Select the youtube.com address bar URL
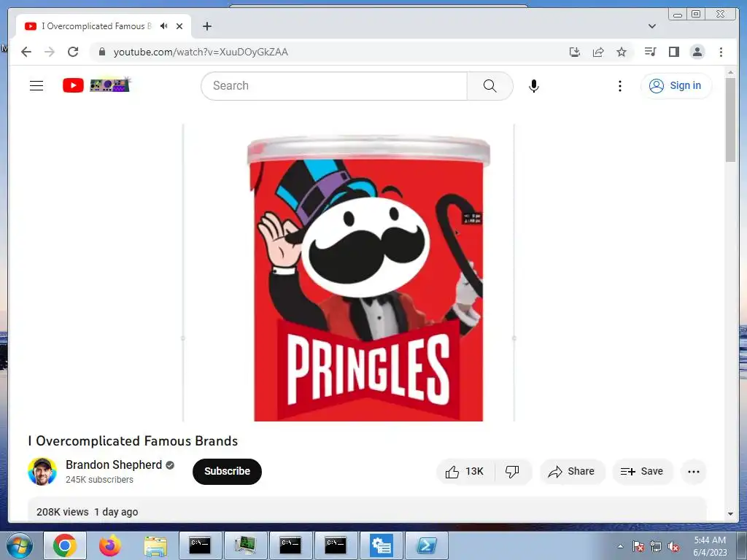Screen dimensions: 747x560 click(x=201, y=52)
